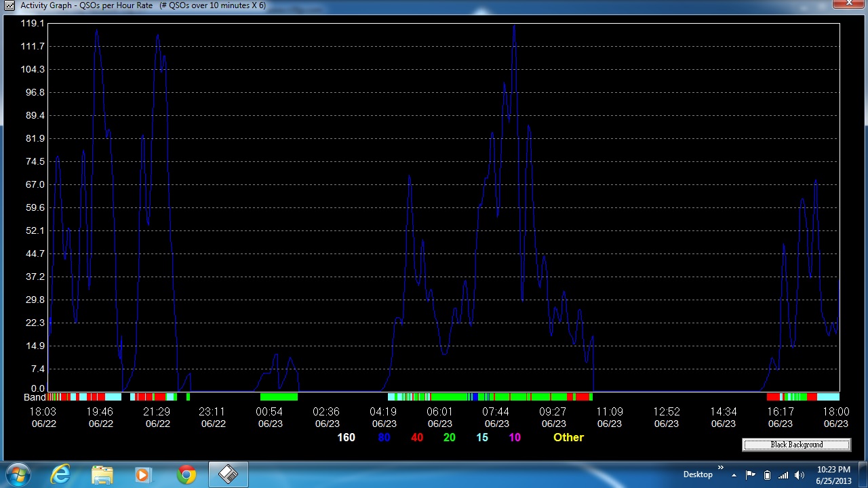
Task: Click the Black Background button
Action: (796, 445)
